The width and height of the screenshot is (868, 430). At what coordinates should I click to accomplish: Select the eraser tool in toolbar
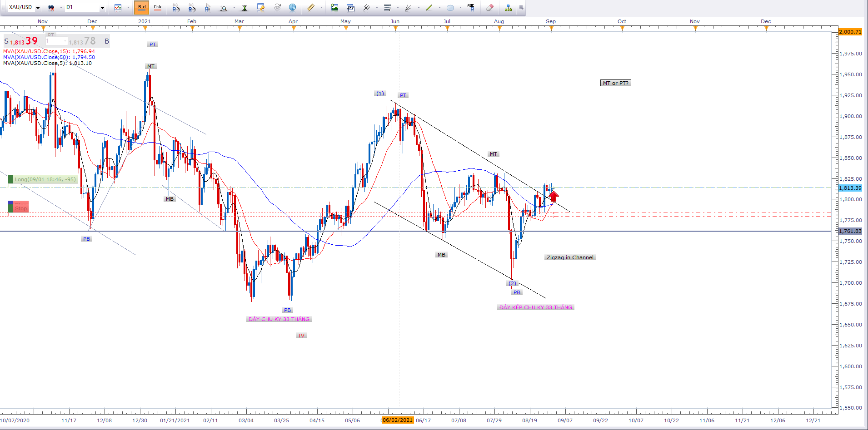click(x=489, y=7)
